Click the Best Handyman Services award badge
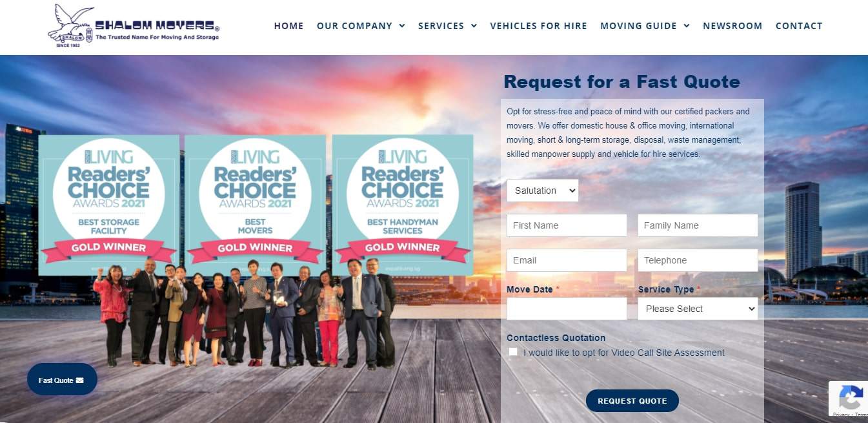 coord(403,203)
